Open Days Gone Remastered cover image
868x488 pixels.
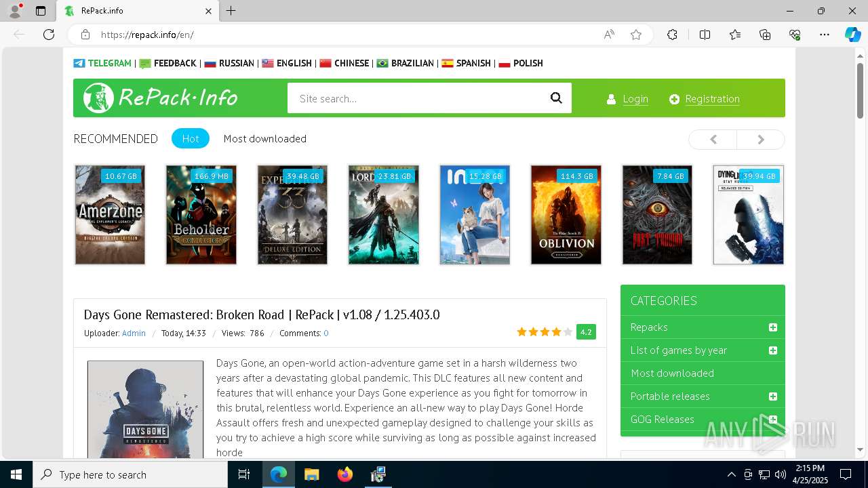tap(145, 410)
